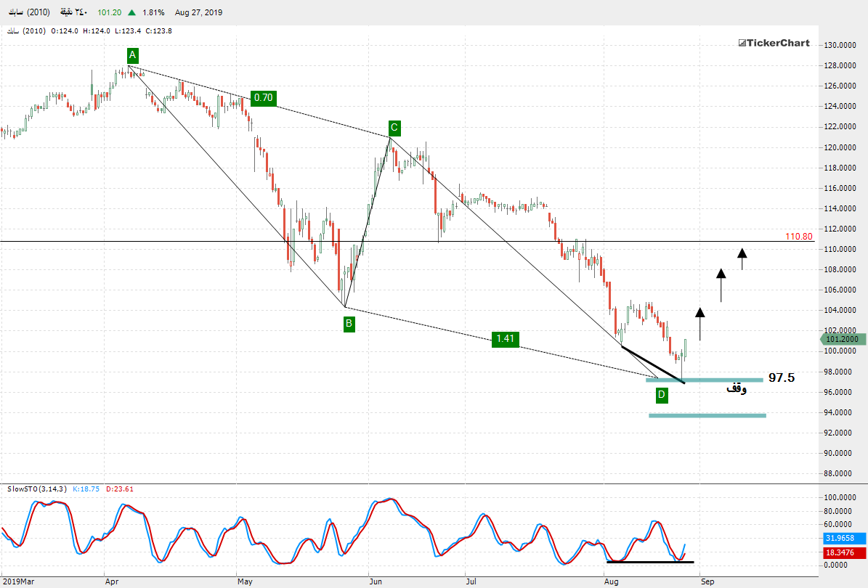Select the green point D marker
Viewport: 868px width, 588px height.
pos(661,395)
